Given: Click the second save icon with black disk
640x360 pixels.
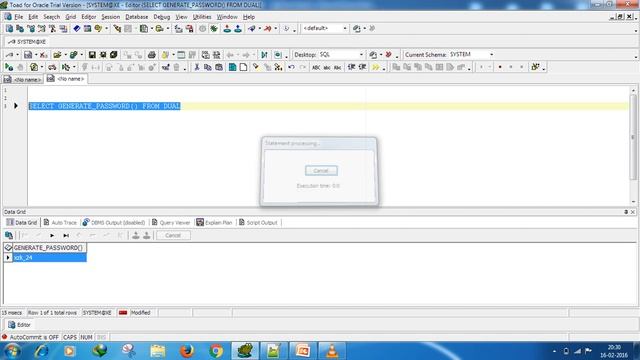Looking at the screenshot, I should (103, 55).
